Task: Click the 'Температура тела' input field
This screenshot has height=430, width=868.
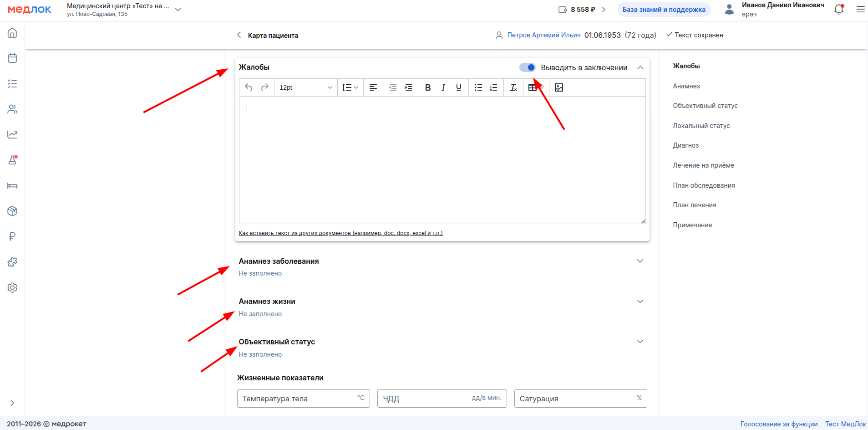Action: point(298,399)
